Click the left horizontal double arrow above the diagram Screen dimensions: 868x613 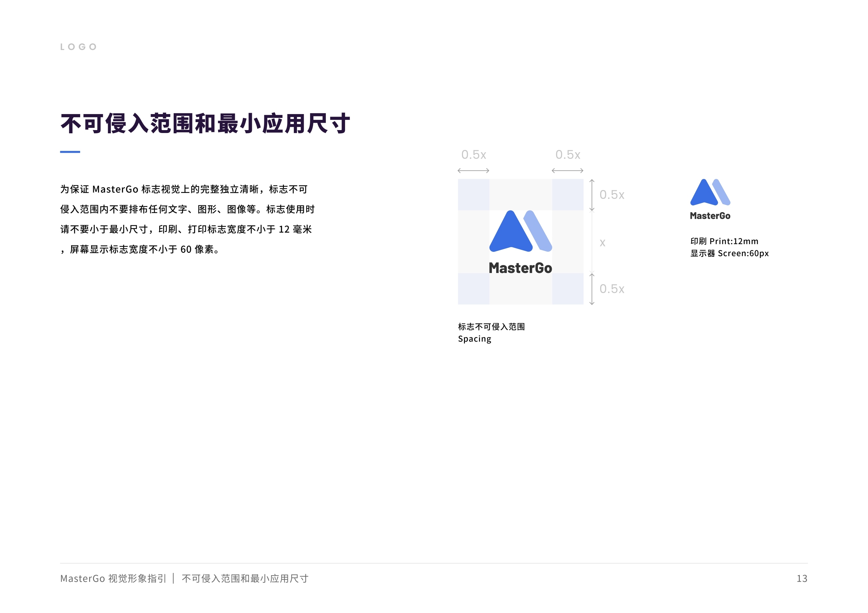coord(473,170)
